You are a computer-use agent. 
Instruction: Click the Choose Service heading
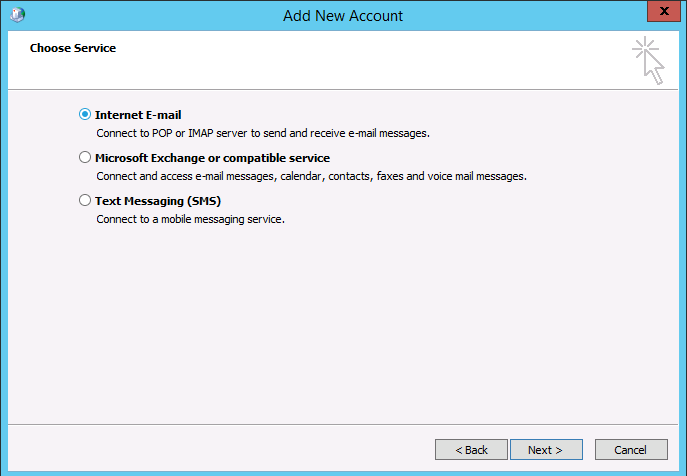tap(73, 48)
